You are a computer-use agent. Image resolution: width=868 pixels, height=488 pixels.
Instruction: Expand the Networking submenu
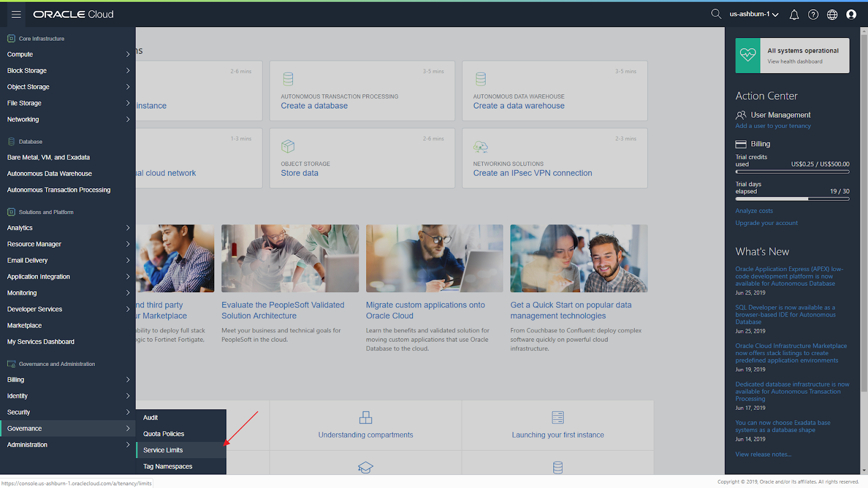coord(67,119)
